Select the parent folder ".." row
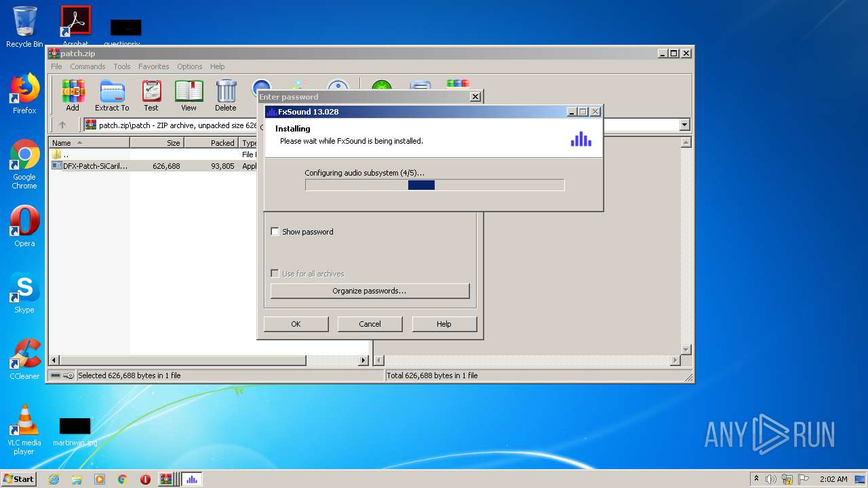 pos(153,155)
